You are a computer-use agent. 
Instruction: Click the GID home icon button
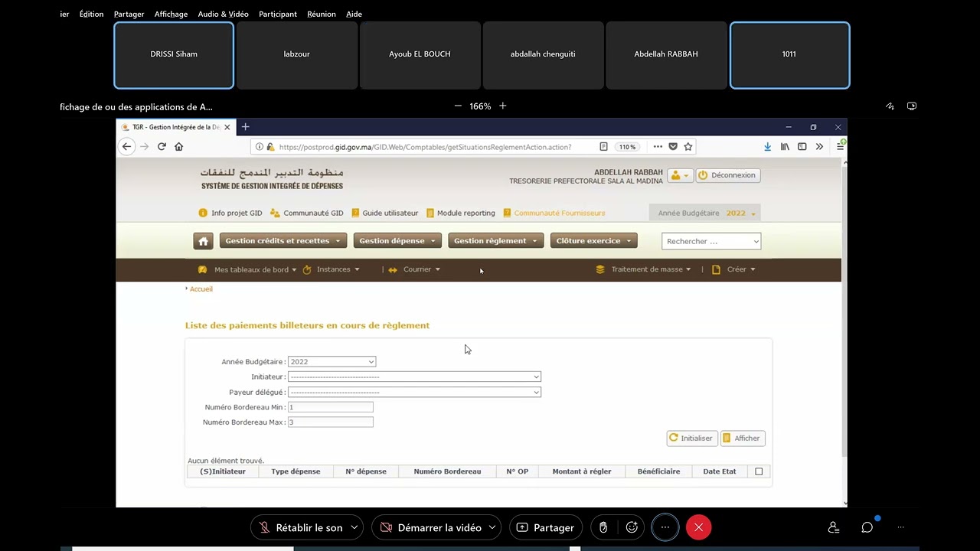tap(203, 241)
